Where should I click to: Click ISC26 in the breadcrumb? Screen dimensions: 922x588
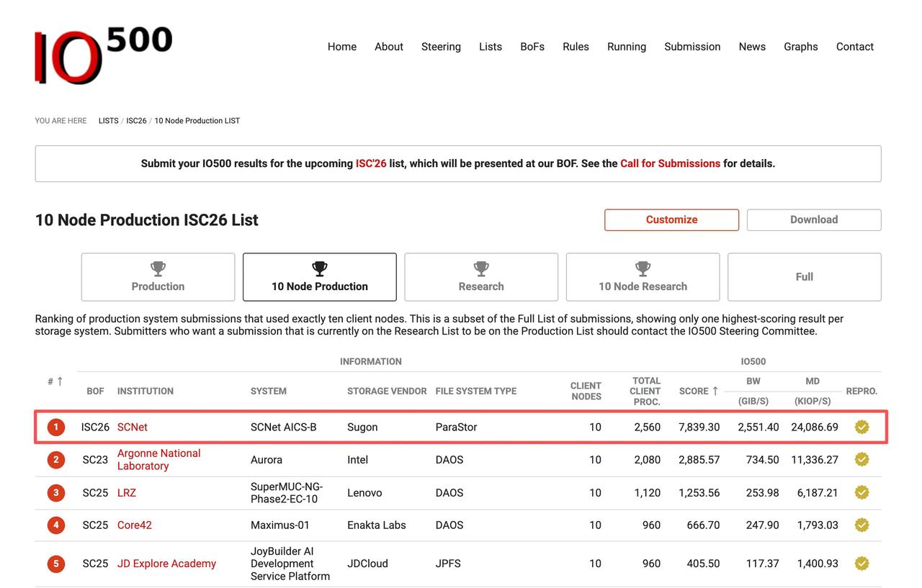click(x=136, y=121)
